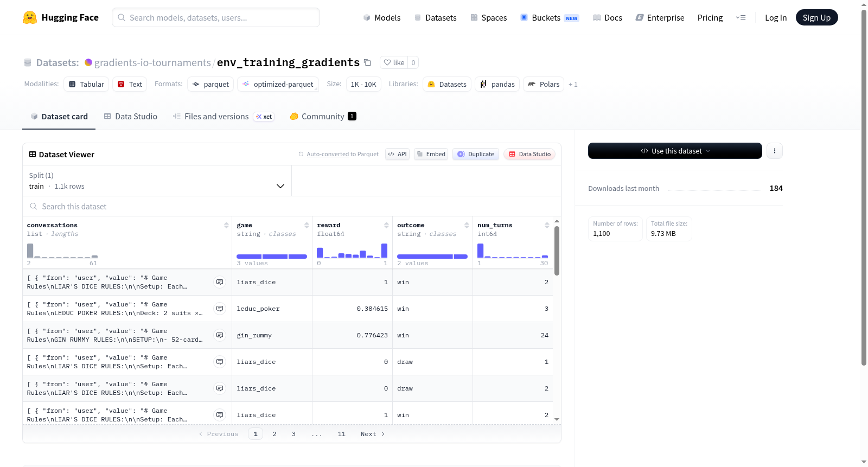Sort by the outcome column
Image resolution: width=868 pixels, height=467 pixels.
pyautogui.click(x=467, y=225)
